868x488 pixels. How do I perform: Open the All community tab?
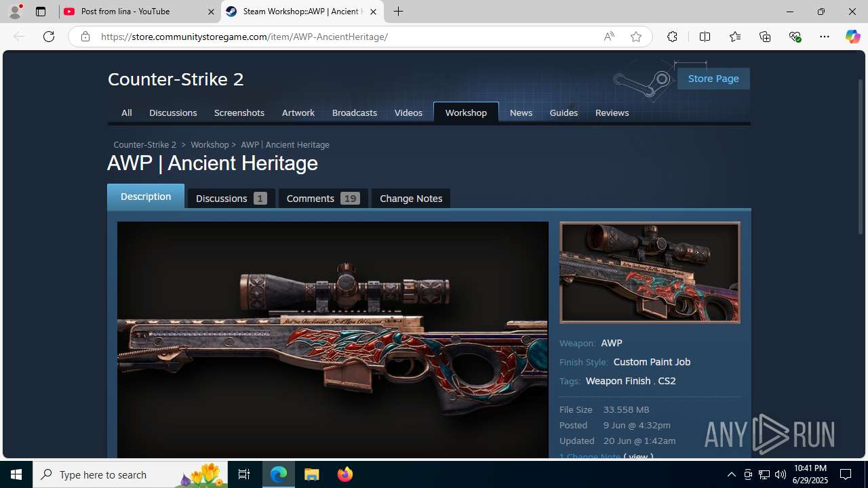127,113
